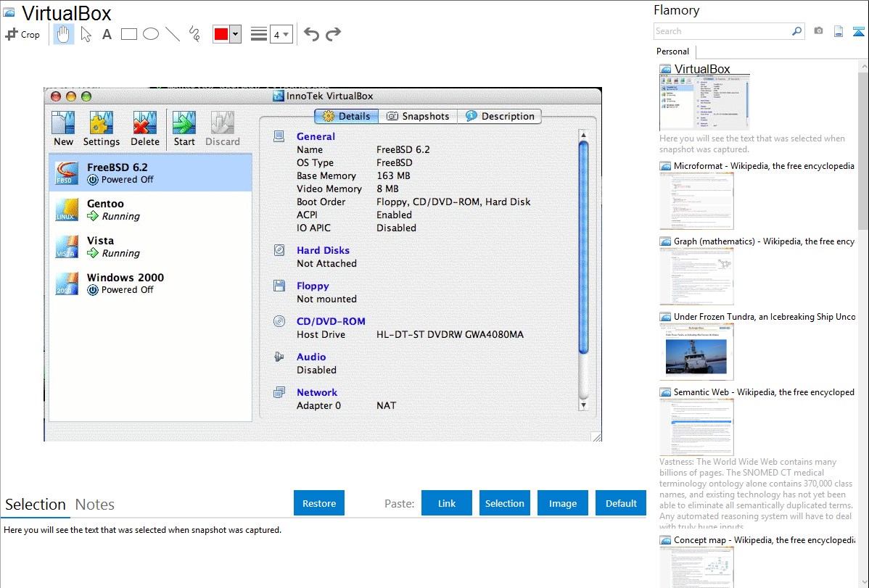Image resolution: width=869 pixels, height=588 pixels.
Task: Select the Vista virtual machine
Action: (x=151, y=247)
